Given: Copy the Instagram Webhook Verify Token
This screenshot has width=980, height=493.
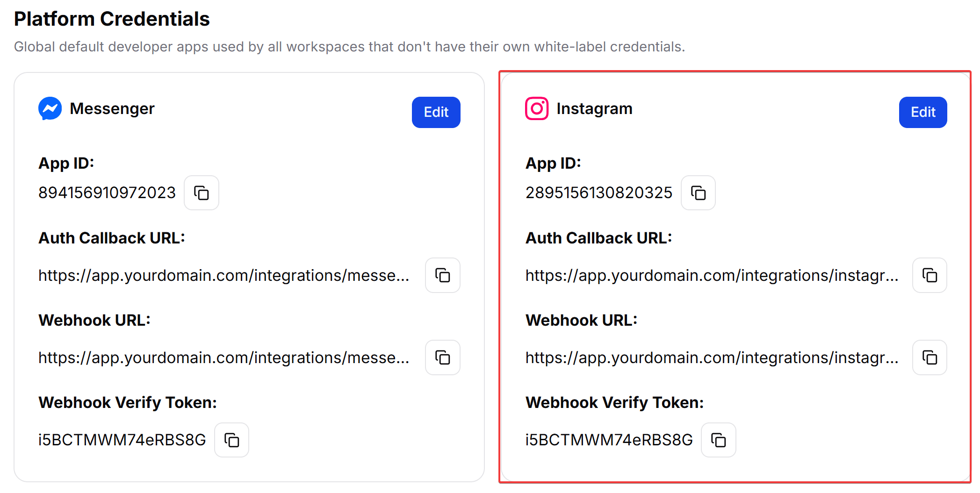Looking at the screenshot, I should click(719, 440).
